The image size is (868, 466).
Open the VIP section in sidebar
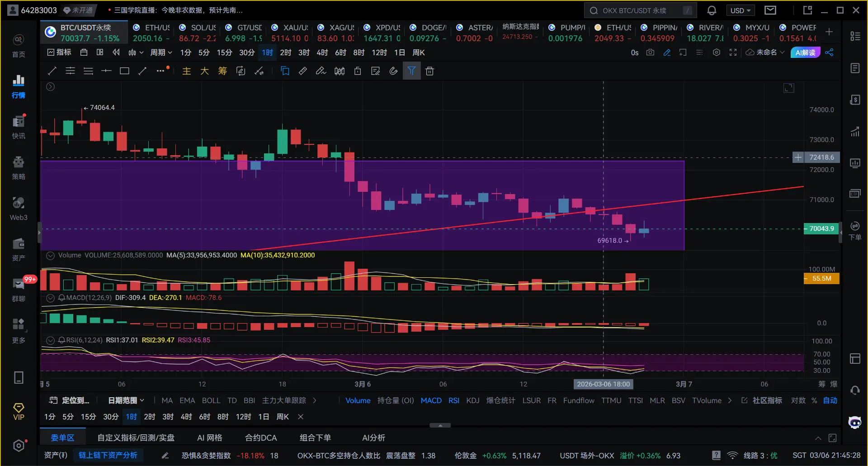click(x=19, y=412)
